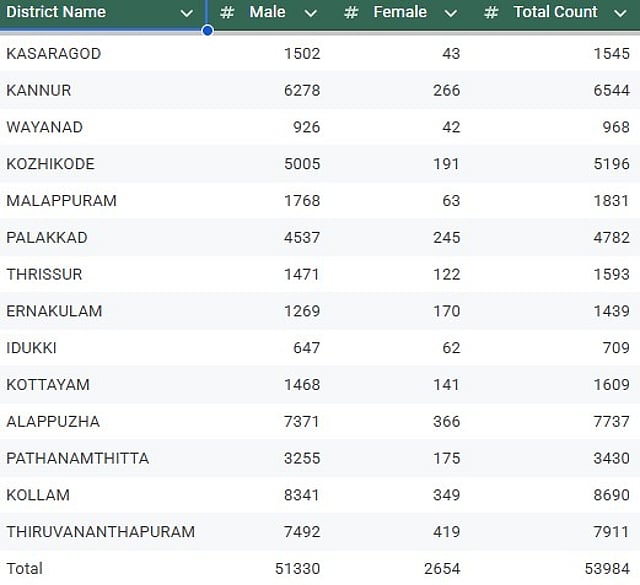
Task: Select grand total count 53984
Action: (x=607, y=568)
